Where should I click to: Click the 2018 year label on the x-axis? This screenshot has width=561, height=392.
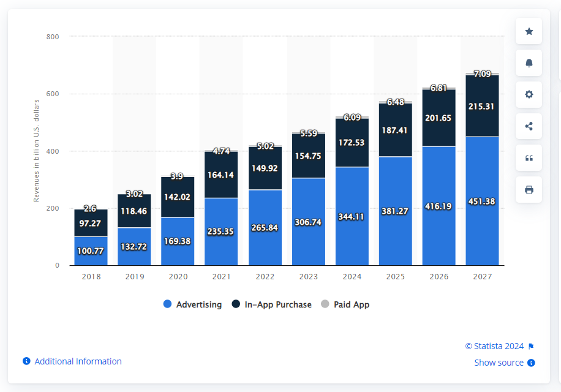coord(91,276)
